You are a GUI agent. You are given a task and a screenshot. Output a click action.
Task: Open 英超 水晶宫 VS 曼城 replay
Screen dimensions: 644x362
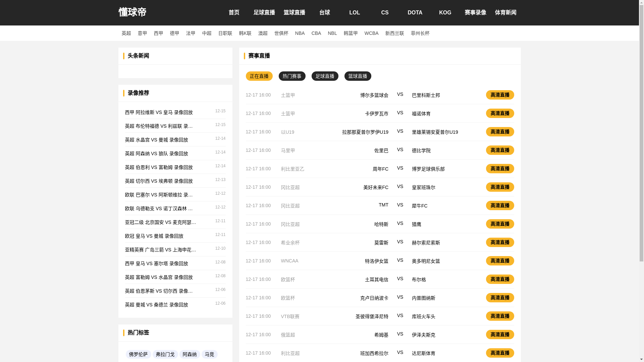[156, 140]
